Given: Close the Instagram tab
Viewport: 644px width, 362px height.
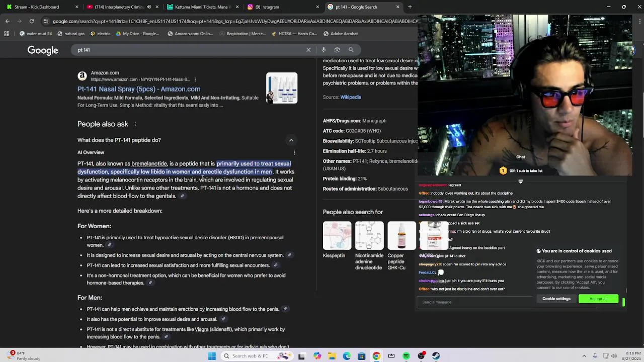Looking at the screenshot, I should (317, 7).
